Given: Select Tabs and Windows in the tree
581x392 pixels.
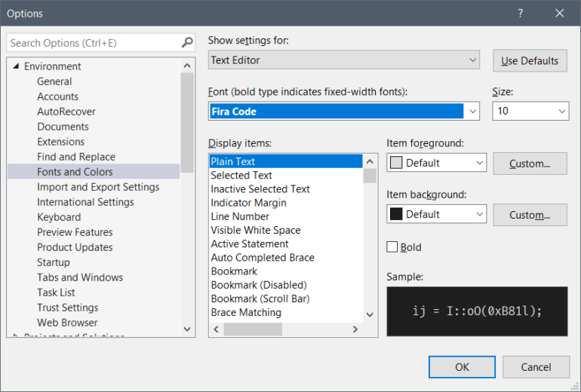Looking at the screenshot, I should tap(80, 277).
